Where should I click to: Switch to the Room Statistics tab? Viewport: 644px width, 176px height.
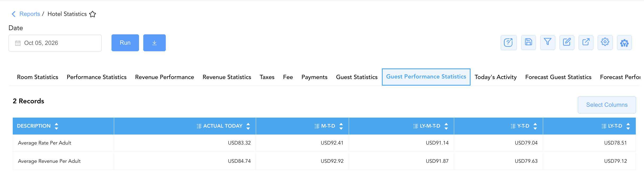pyautogui.click(x=38, y=77)
